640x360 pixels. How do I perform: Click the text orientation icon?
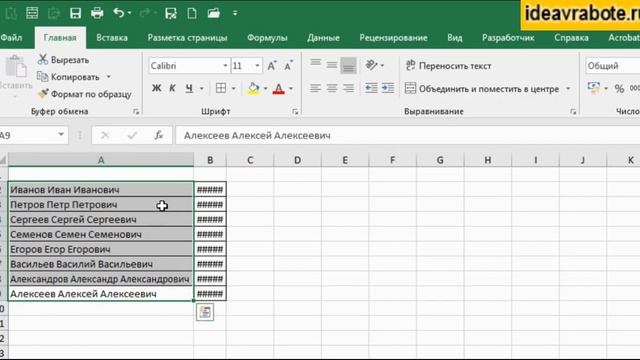371,65
